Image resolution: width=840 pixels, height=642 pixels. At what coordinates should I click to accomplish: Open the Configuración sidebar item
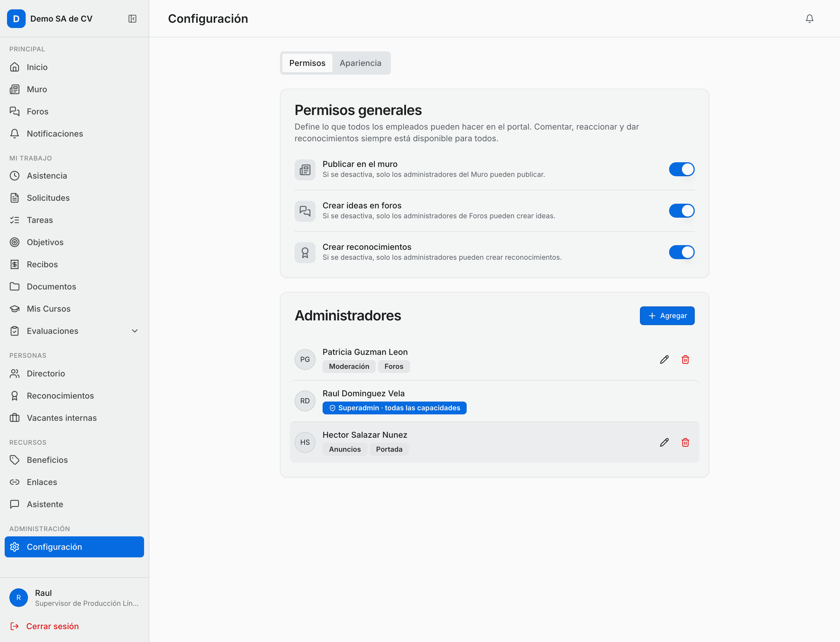tap(74, 547)
